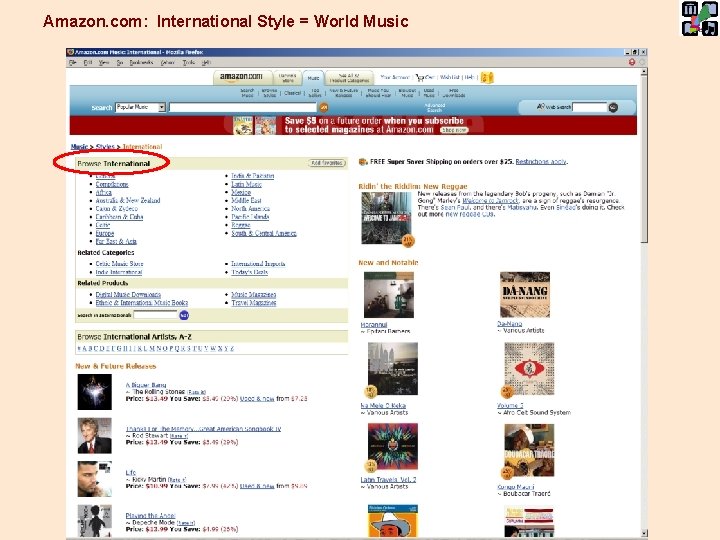Click the A9 web search input field

click(590, 107)
